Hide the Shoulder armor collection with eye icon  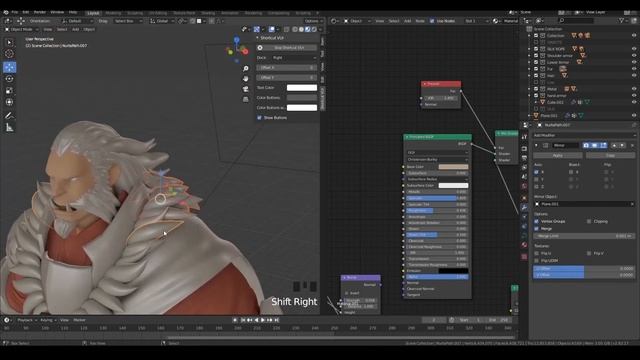click(634, 56)
